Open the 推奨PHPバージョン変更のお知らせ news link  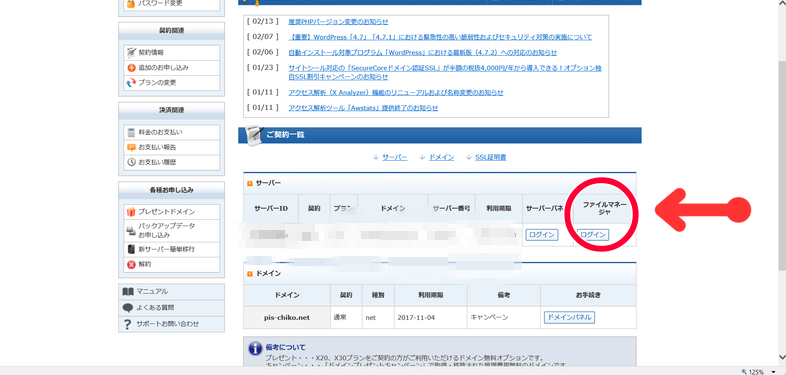coord(338,22)
